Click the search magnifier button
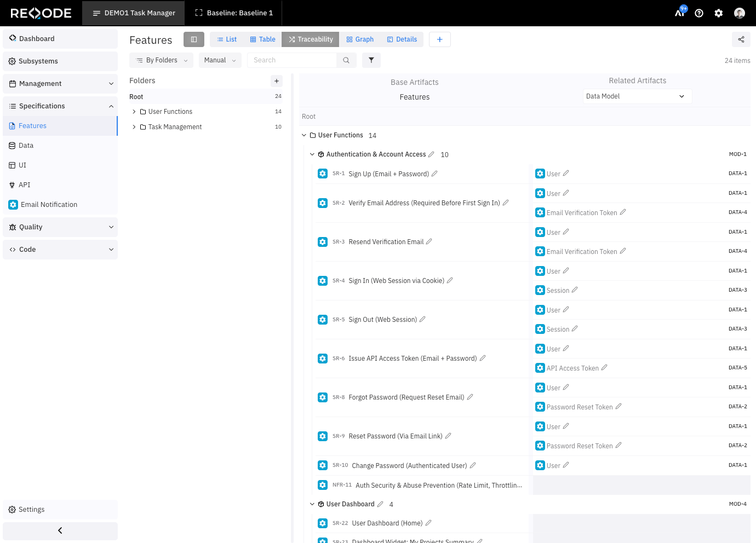This screenshot has height=543, width=756. (x=346, y=60)
